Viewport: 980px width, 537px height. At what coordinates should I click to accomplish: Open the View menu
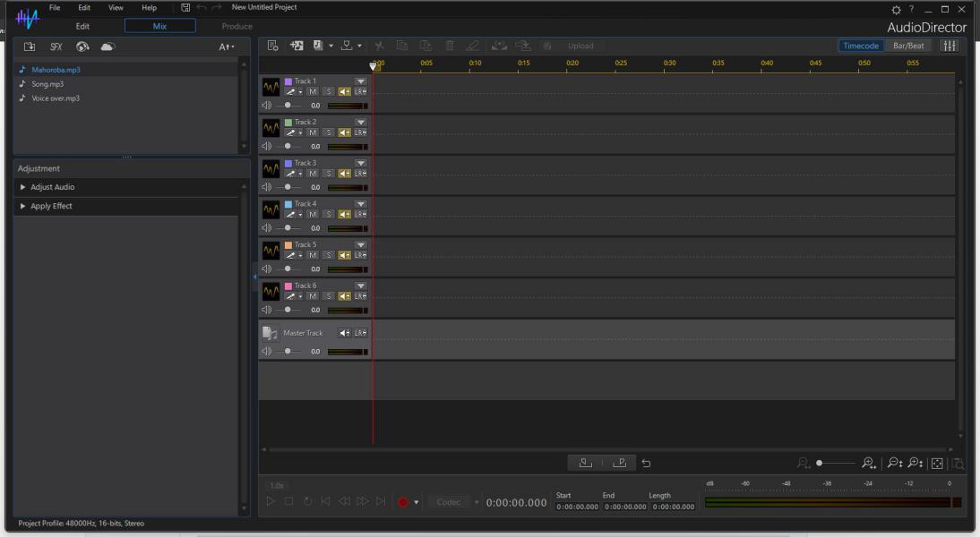tap(116, 7)
